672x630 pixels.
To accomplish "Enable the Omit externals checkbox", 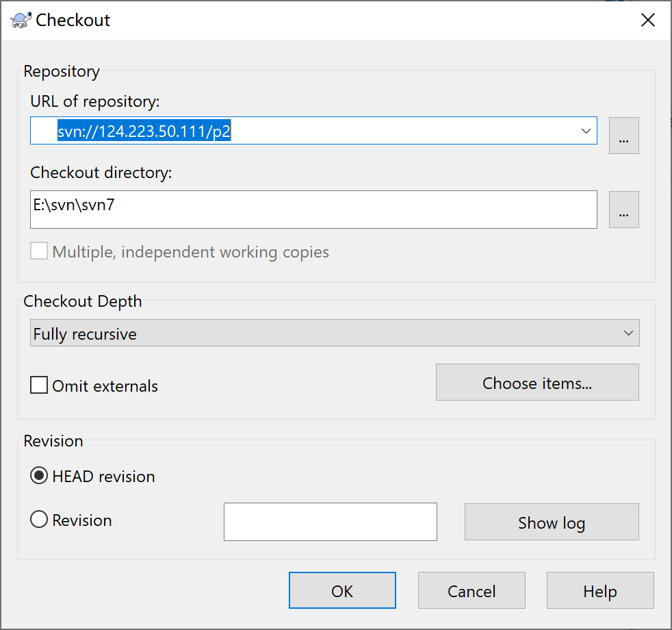I will (x=40, y=386).
